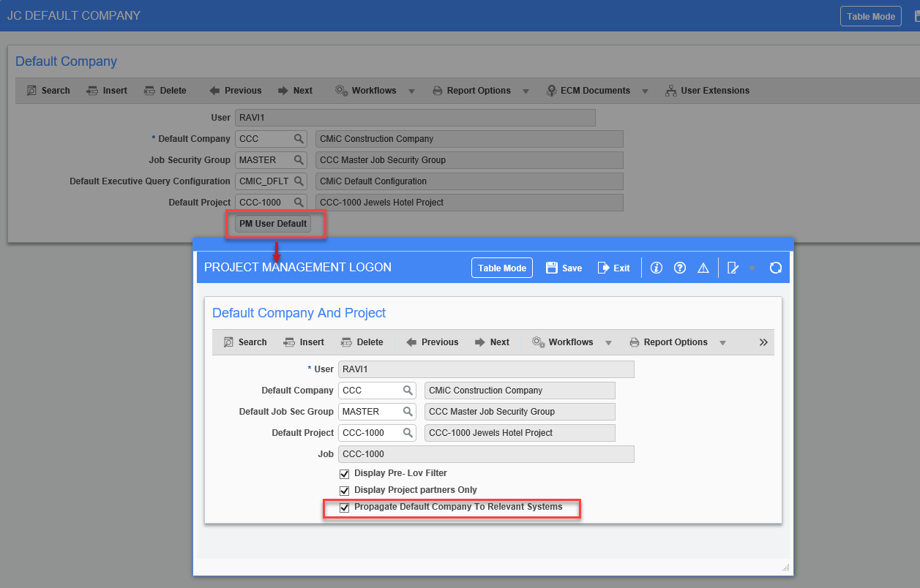Disable Propagate Default Company To Relevant Systems

[x=345, y=508]
